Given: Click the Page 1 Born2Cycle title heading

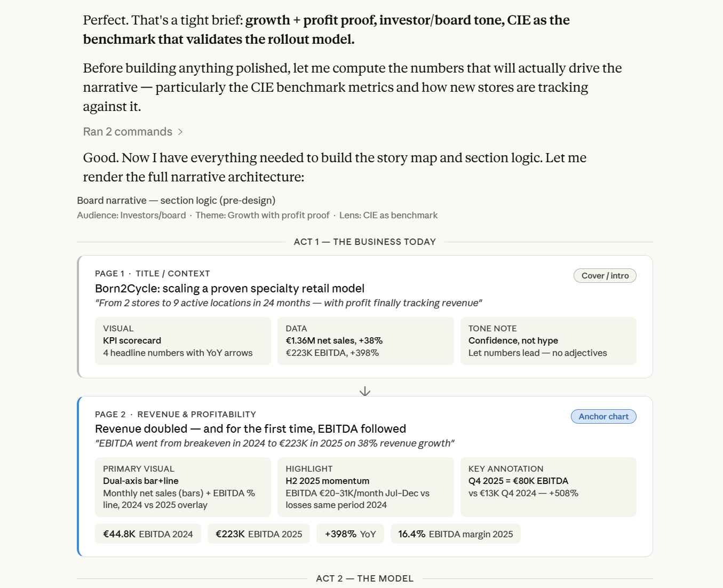Looking at the screenshot, I should pyautogui.click(x=229, y=289).
